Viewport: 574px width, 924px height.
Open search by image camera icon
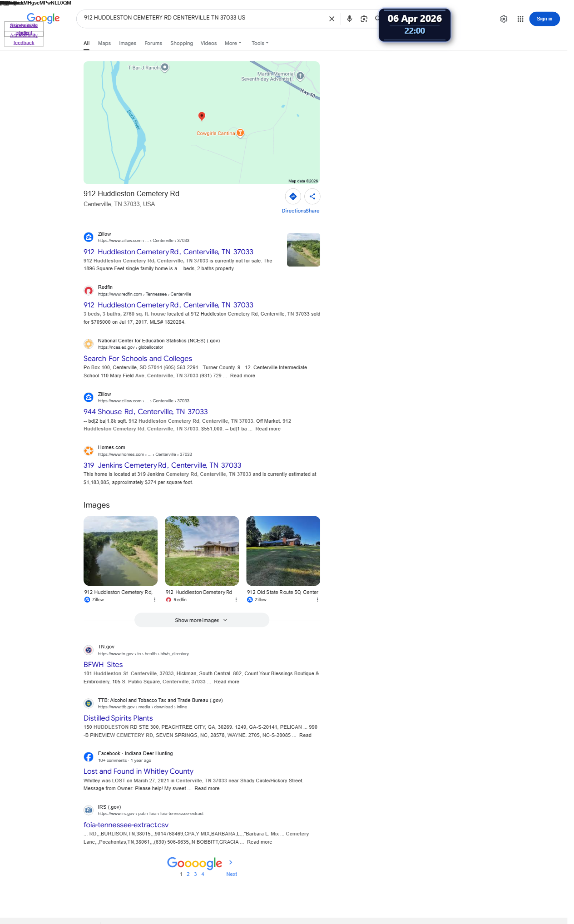(364, 19)
